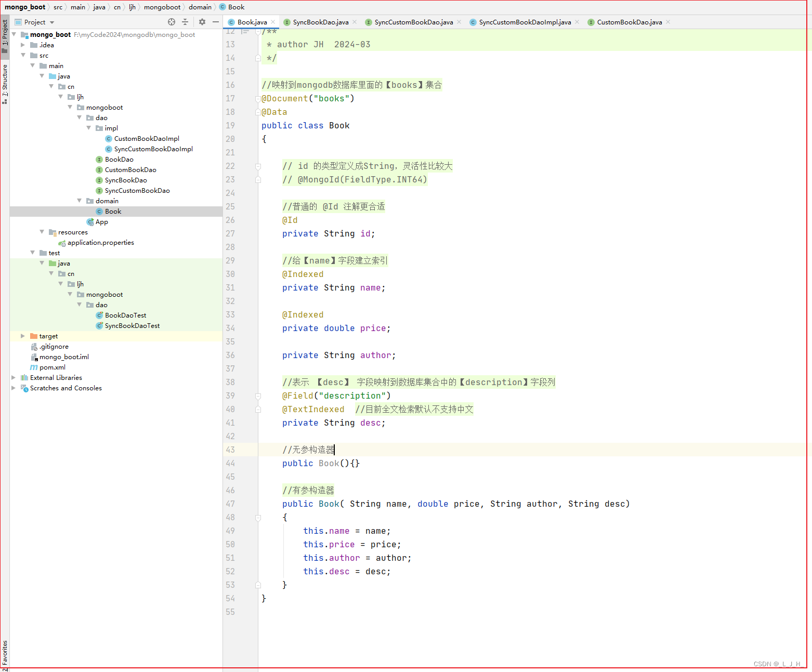Open Project panel settings gear
The width and height of the screenshot is (812, 672).
tap(202, 22)
